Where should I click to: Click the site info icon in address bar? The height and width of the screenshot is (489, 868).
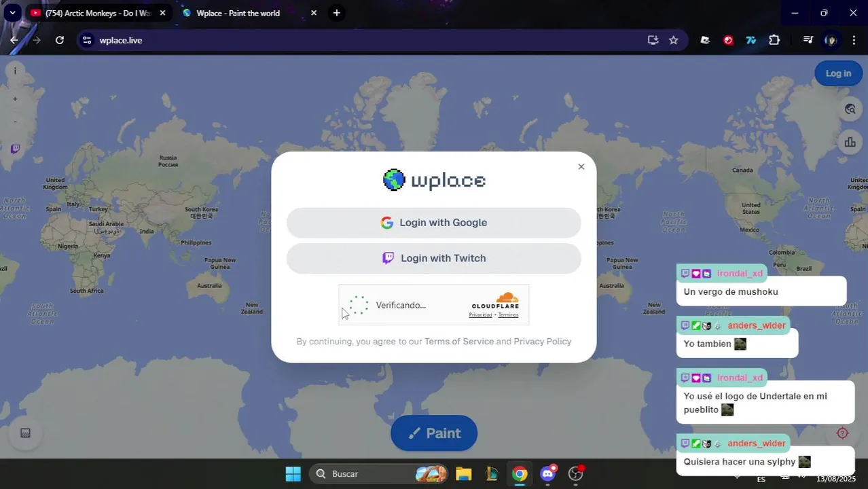tap(86, 40)
